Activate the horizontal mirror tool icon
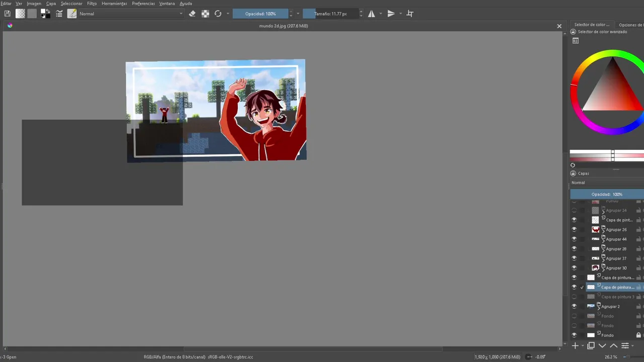The width and height of the screenshot is (644, 362). 371,14
